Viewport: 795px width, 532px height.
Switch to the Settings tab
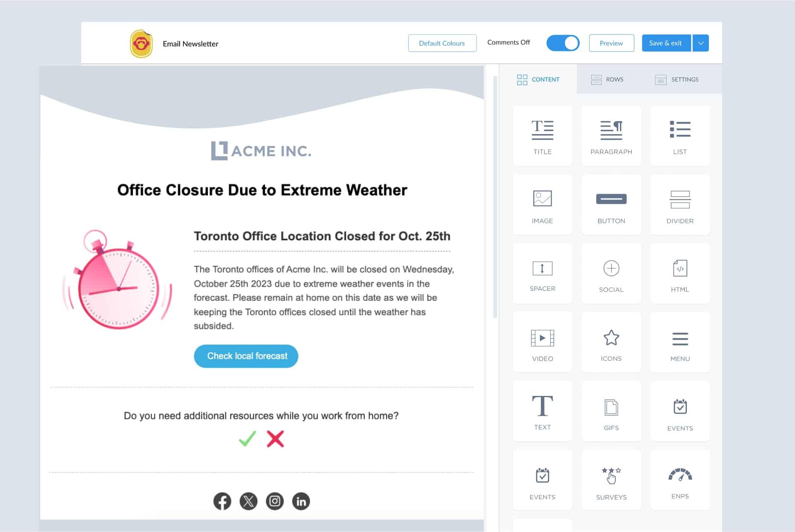(677, 79)
